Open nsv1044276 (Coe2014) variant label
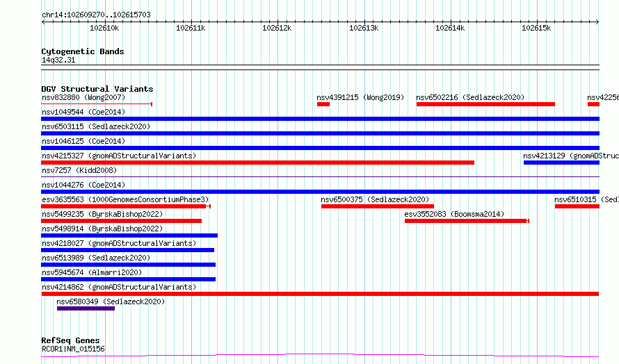Viewport: 619px width, 364px height. pyautogui.click(x=83, y=185)
